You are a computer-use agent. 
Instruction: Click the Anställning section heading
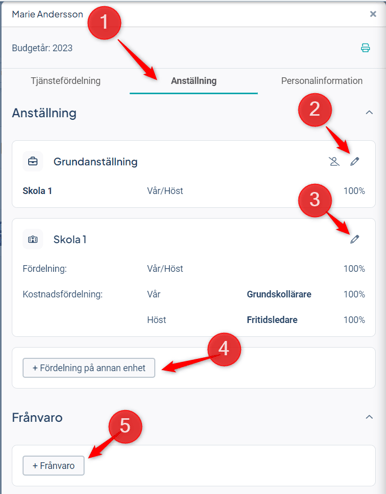tap(44, 113)
